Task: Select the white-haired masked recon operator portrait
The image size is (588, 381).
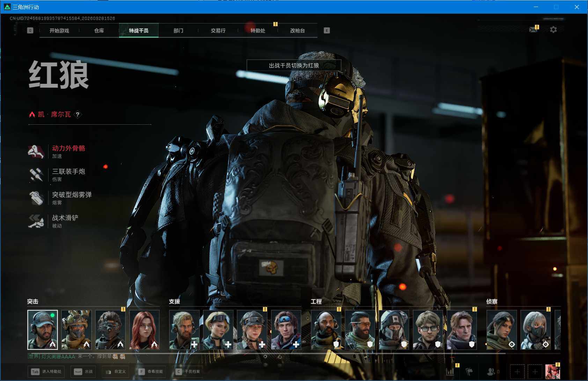Action: pos(536,330)
